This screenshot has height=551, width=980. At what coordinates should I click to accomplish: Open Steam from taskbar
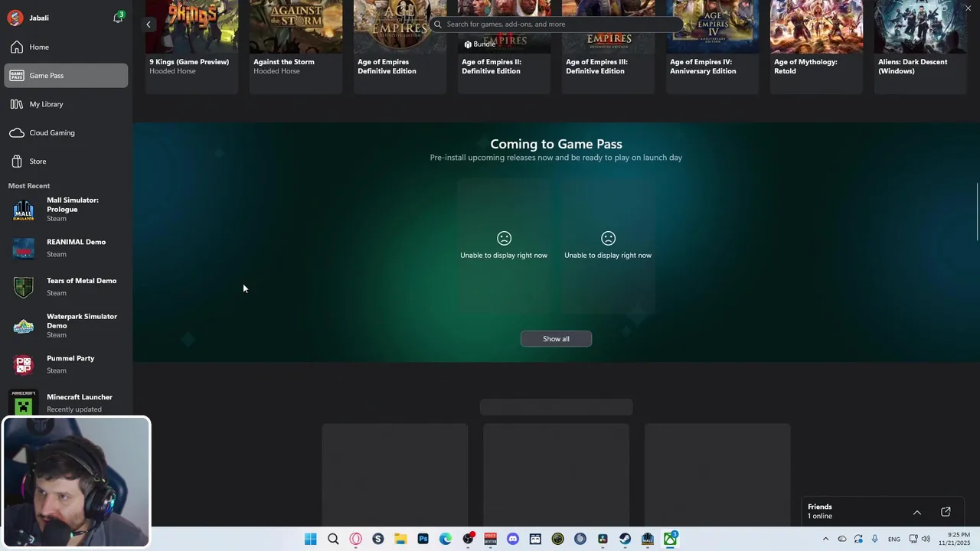626,539
